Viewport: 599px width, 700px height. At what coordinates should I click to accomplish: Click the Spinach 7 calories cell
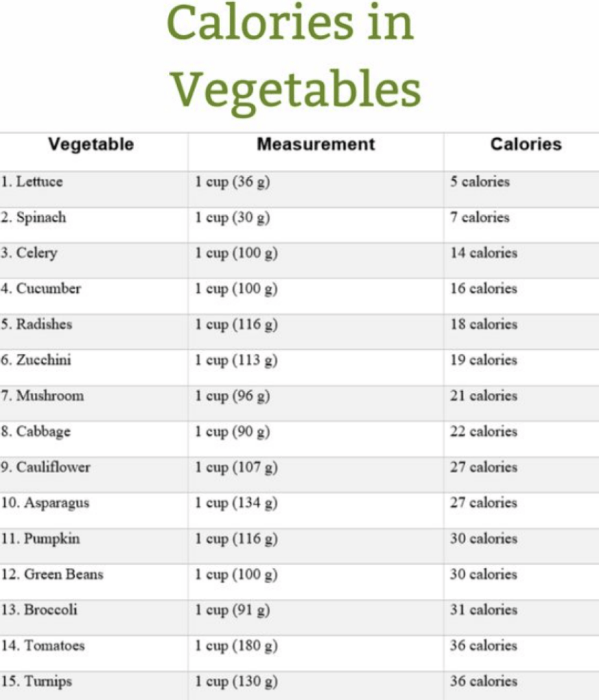coord(480,217)
